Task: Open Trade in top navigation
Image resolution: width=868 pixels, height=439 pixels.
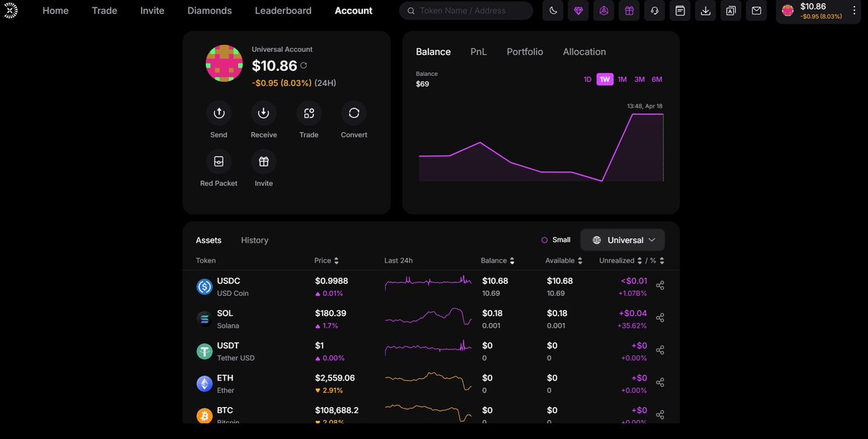Action: [104, 11]
